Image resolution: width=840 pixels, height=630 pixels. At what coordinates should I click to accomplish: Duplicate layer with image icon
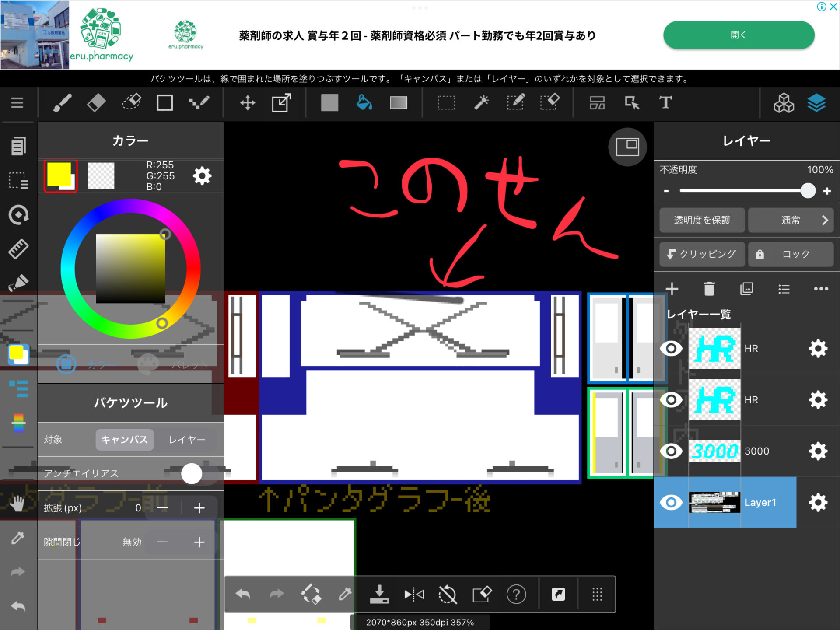[746, 289]
